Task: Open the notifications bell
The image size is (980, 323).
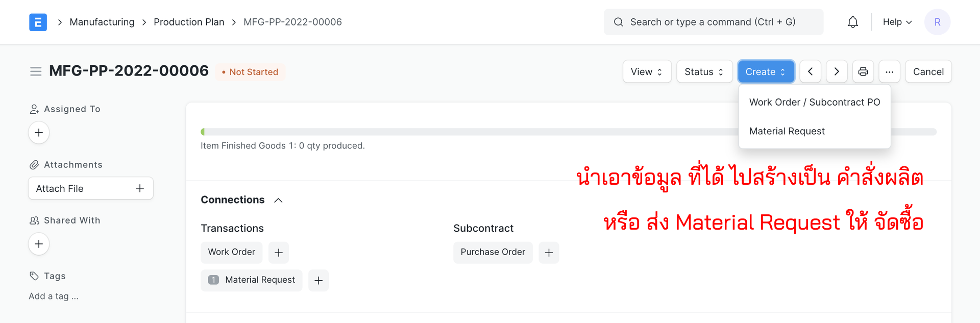Action: (x=852, y=22)
